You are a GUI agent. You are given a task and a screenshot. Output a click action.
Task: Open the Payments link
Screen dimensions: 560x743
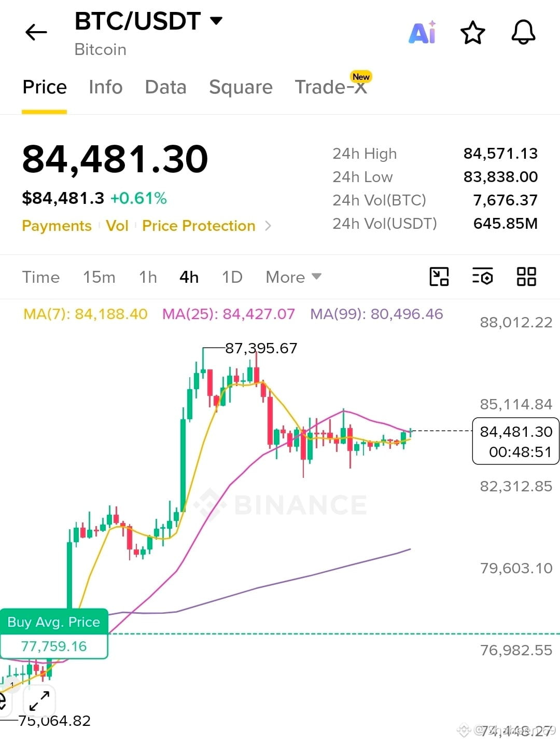(x=57, y=226)
